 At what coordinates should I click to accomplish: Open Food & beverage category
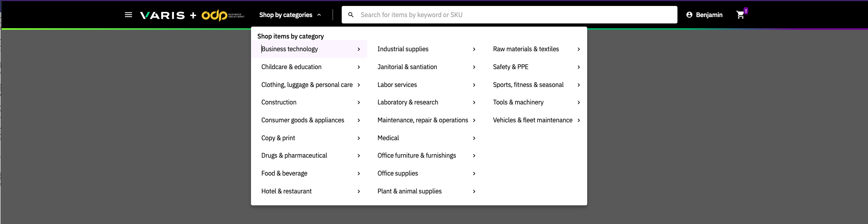tap(309, 173)
